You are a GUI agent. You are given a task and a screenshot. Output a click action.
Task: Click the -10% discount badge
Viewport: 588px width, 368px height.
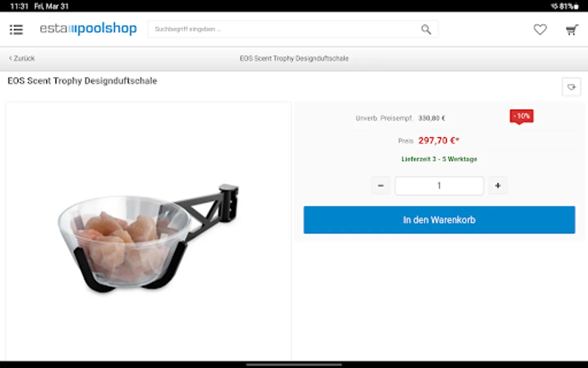click(521, 117)
